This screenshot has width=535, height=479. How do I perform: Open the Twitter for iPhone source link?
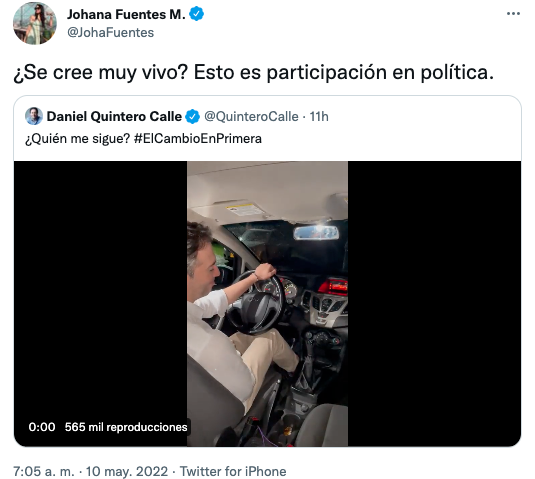click(x=233, y=471)
